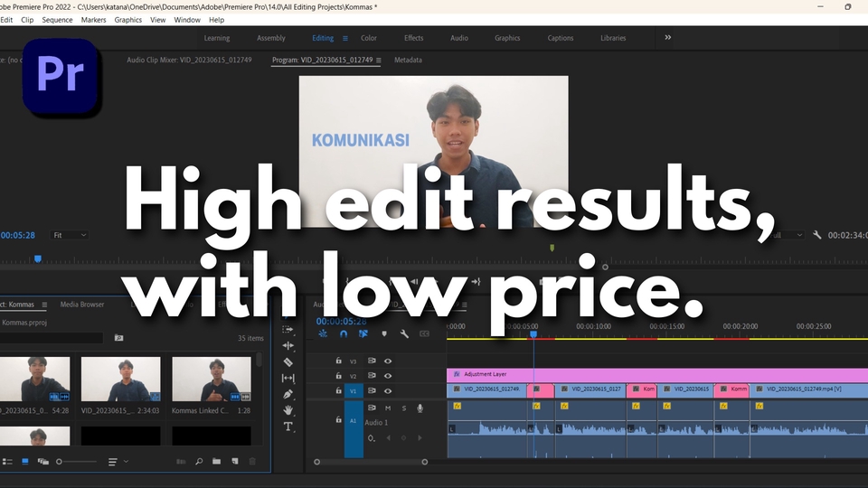Select the Adjustment Layer clip
Screen dimensions: 868x488
[x=657, y=374]
